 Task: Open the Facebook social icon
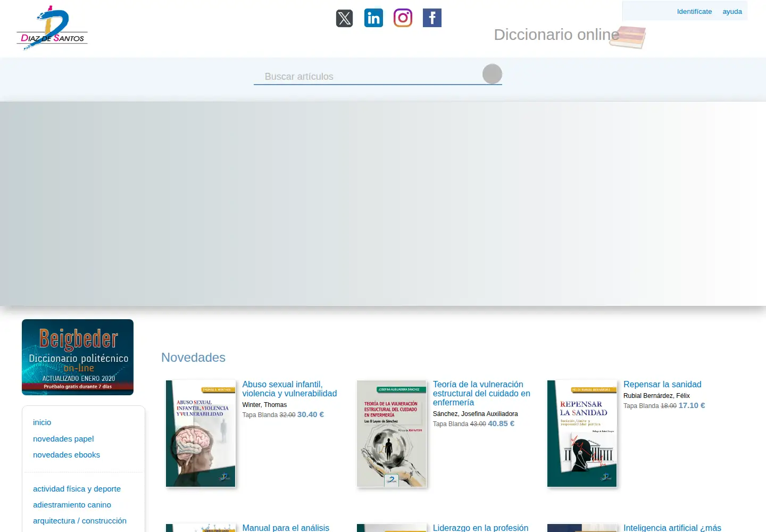(x=432, y=18)
